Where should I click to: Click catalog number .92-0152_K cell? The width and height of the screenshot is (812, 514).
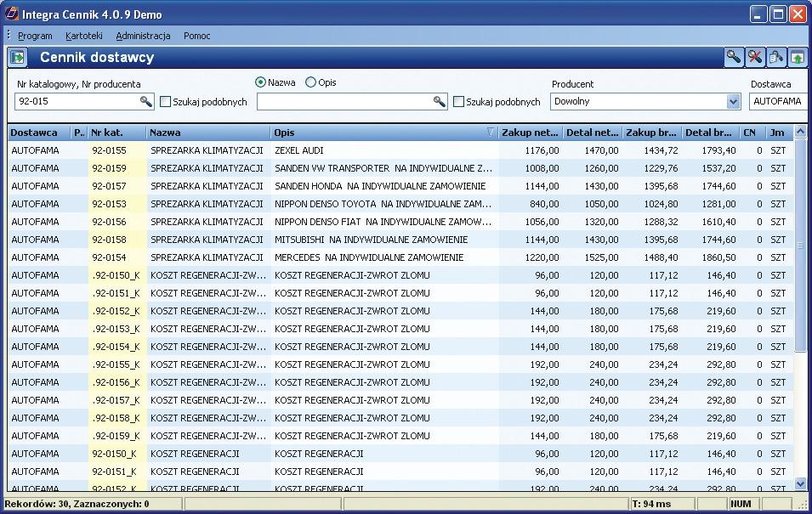click(116, 311)
